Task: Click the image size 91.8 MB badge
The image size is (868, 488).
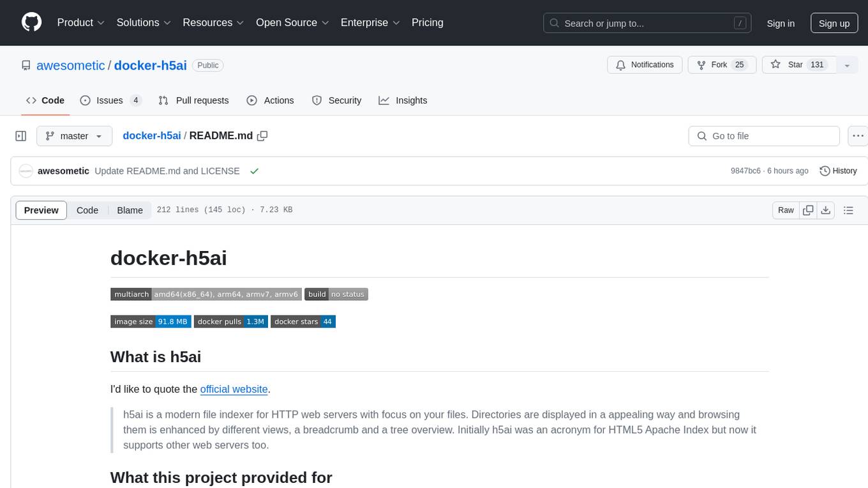Action: [151, 321]
